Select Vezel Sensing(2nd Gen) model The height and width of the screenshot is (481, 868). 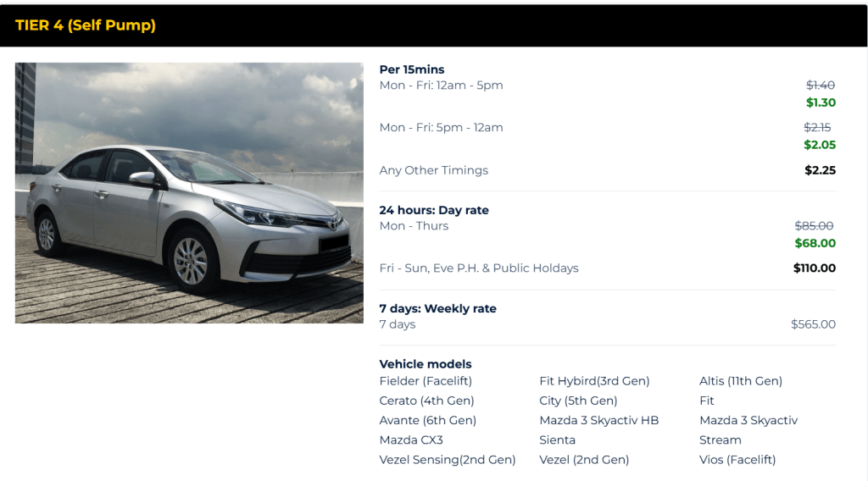click(447, 460)
